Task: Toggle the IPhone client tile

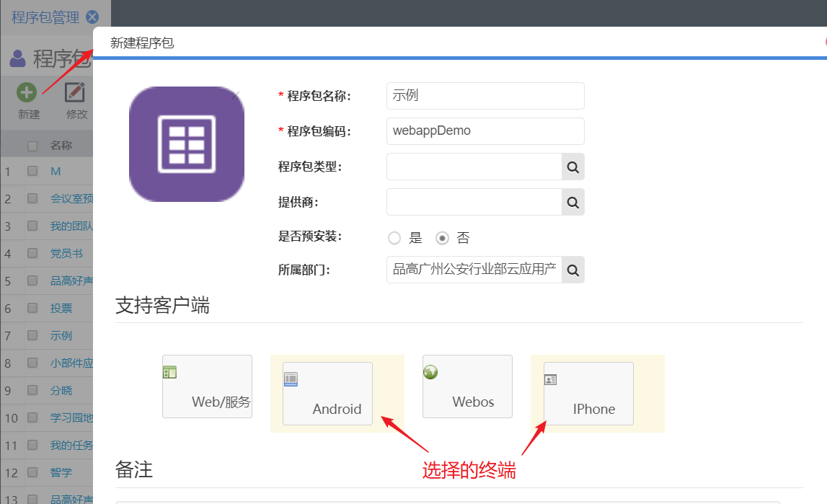Action: (588, 394)
